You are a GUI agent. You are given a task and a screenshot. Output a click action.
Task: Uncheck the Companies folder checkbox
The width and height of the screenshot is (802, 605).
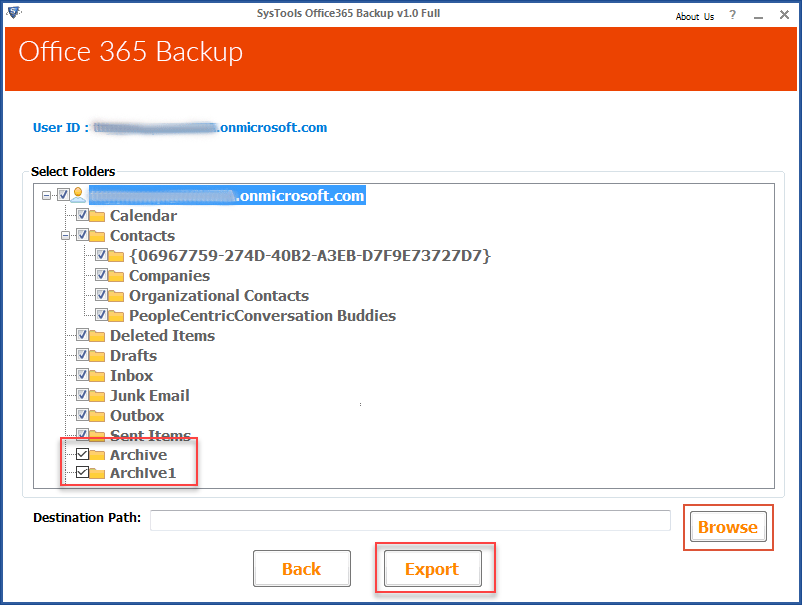(x=101, y=275)
